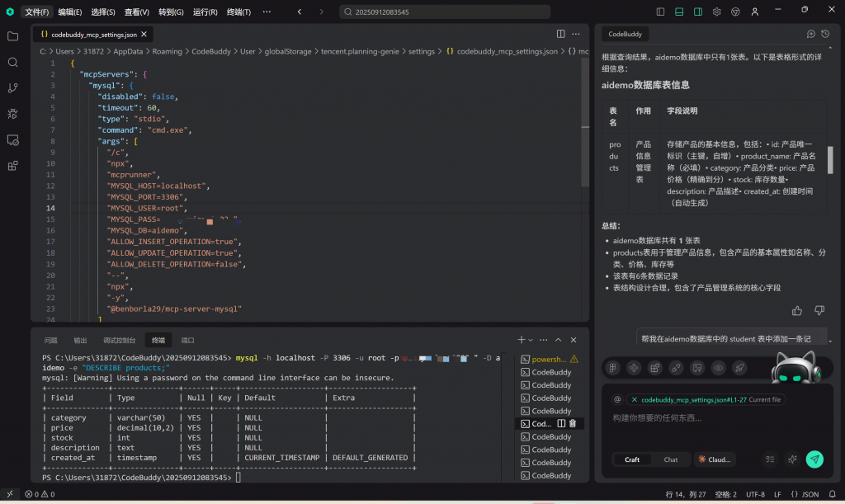Open the Extensions view icon
This screenshot has width=845, height=504.
coord(12,165)
